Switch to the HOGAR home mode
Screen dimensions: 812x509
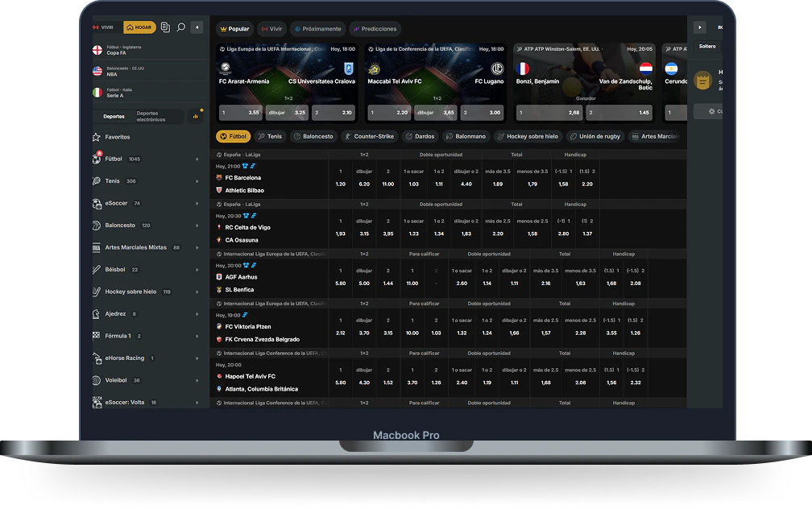139,27
